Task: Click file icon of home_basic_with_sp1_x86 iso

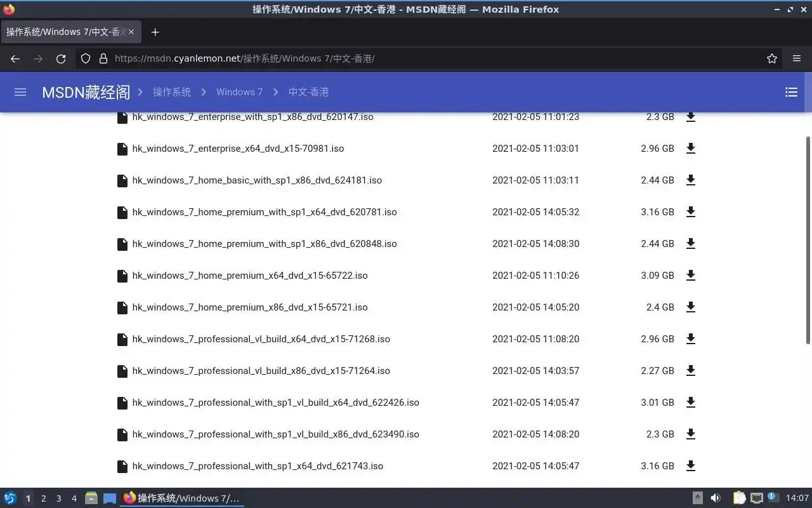Action: [122, 180]
